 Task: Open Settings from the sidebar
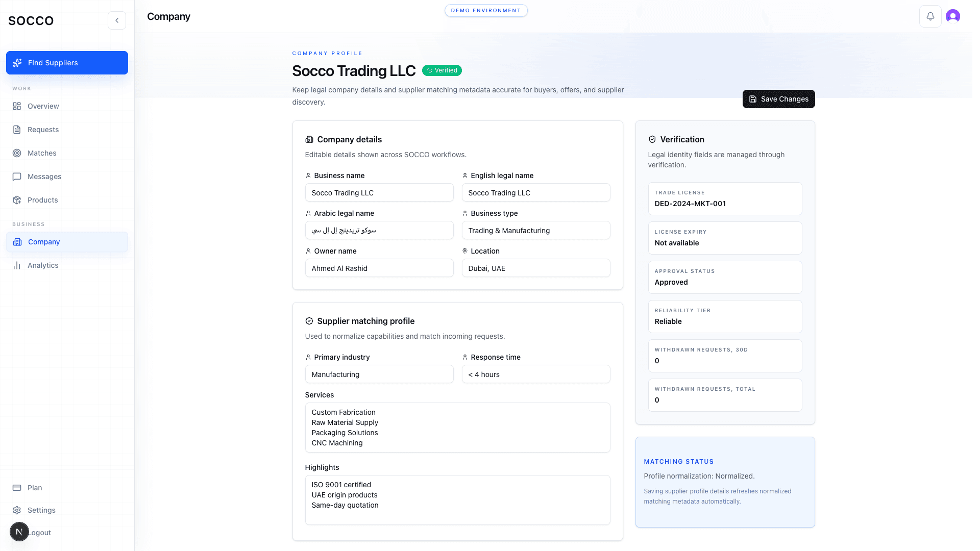pos(67,510)
